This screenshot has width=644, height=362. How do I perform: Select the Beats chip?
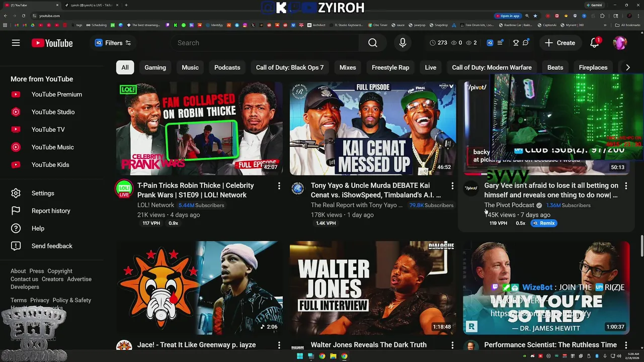(x=555, y=67)
